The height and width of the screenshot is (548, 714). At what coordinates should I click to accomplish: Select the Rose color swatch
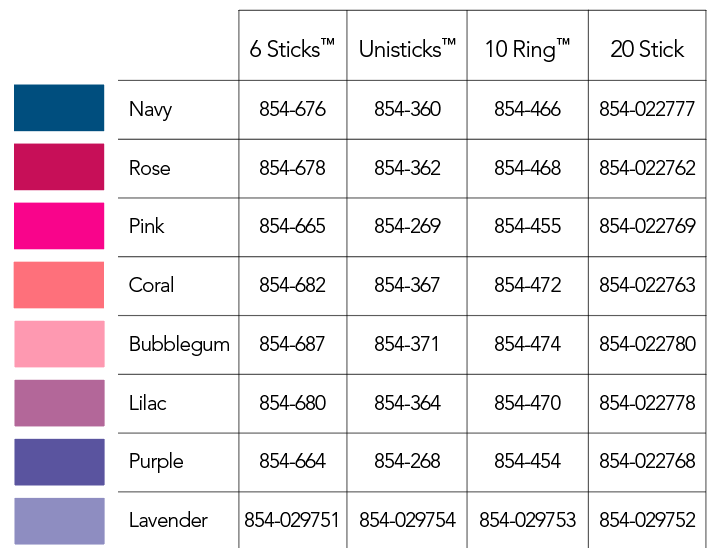[x=59, y=167]
